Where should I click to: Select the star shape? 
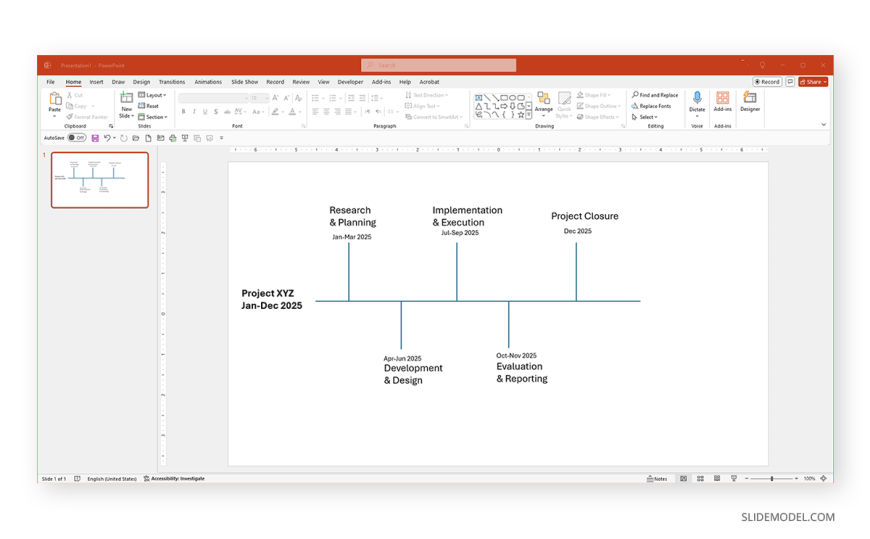pos(520,115)
